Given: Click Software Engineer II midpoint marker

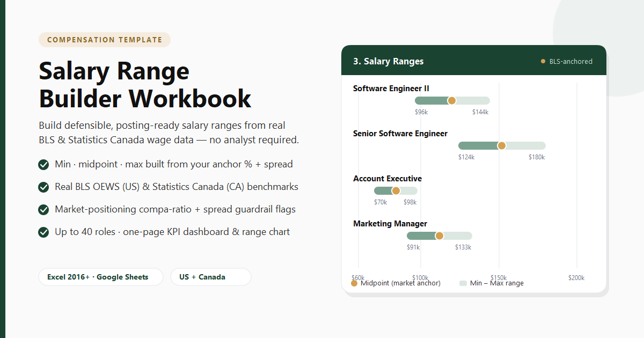Looking at the screenshot, I should coord(452,100).
